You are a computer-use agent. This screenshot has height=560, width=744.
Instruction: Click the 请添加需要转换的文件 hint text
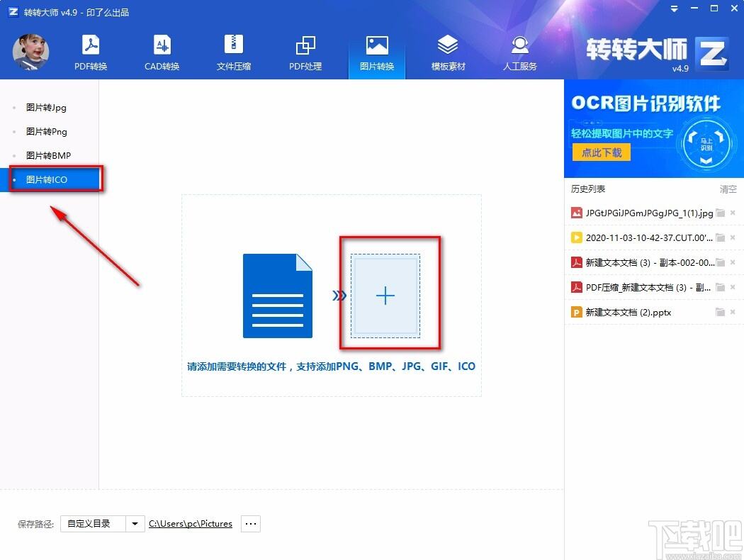tap(331, 366)
